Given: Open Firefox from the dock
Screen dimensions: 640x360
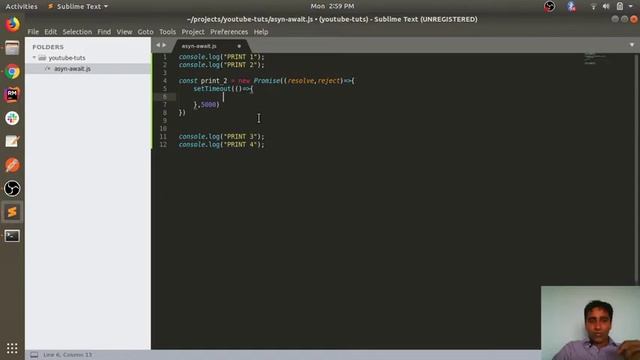Looking at the screenshot, I should [12, 24].
